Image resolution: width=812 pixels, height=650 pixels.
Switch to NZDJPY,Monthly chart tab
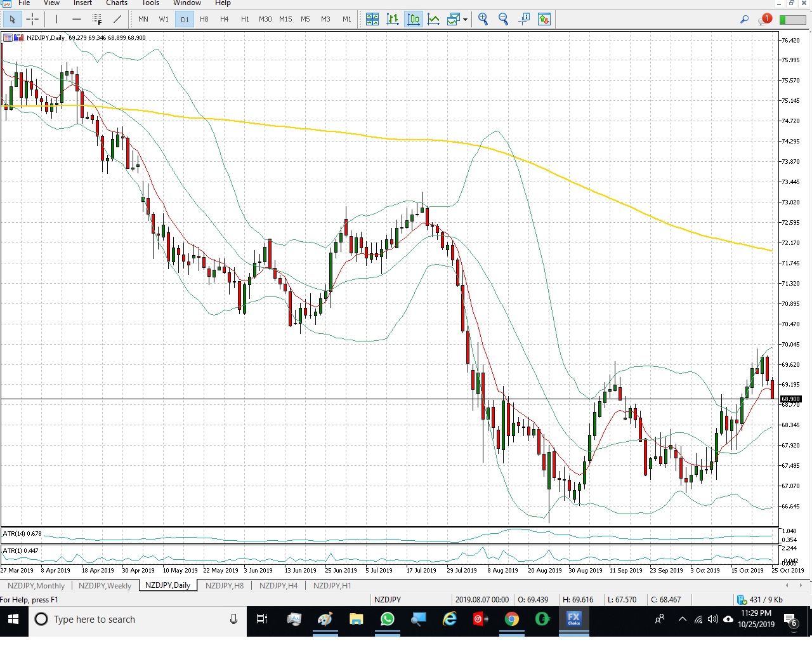click(36, 585)
